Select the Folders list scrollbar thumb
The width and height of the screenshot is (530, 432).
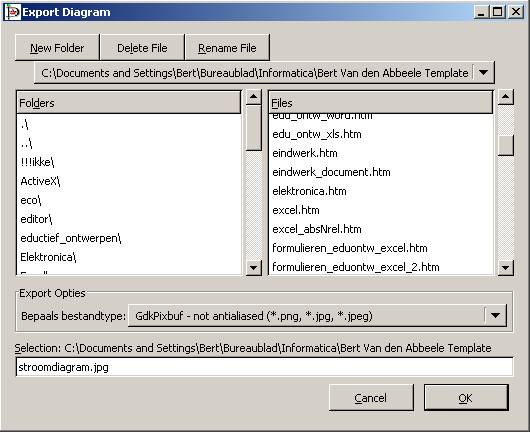tap(253, 128)
